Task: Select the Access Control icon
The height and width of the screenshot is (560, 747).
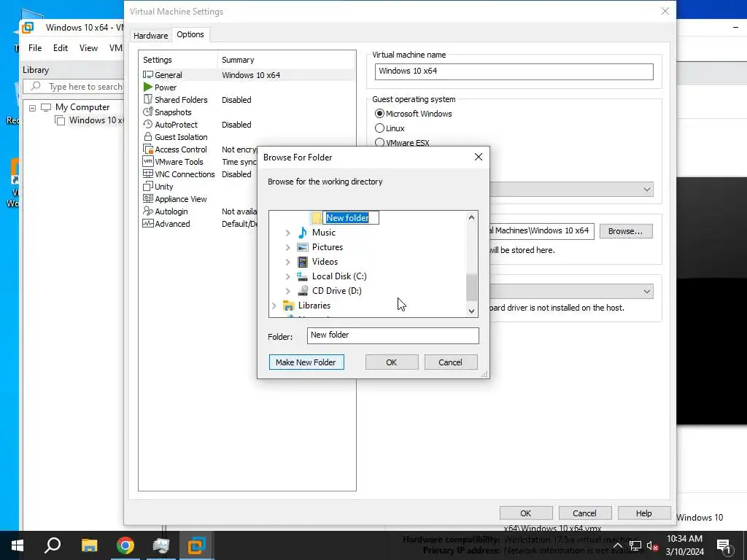Action: [x=148, y=149]
